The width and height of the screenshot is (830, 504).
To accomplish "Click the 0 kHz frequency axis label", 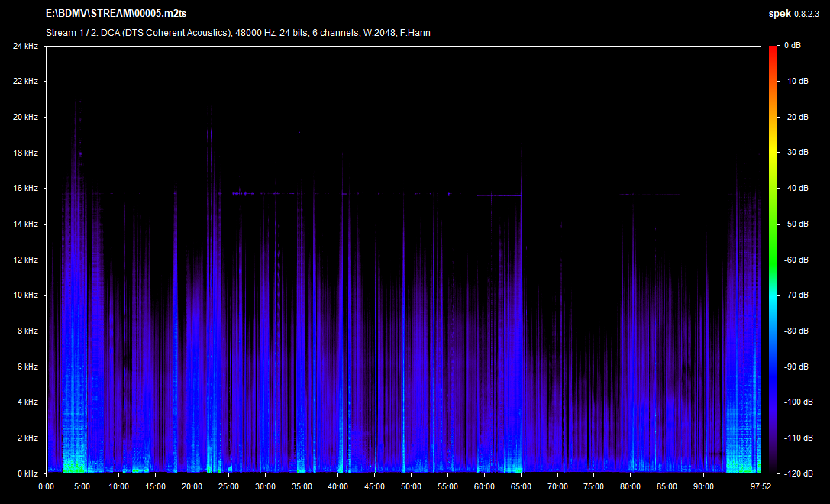I will point(27,473).
